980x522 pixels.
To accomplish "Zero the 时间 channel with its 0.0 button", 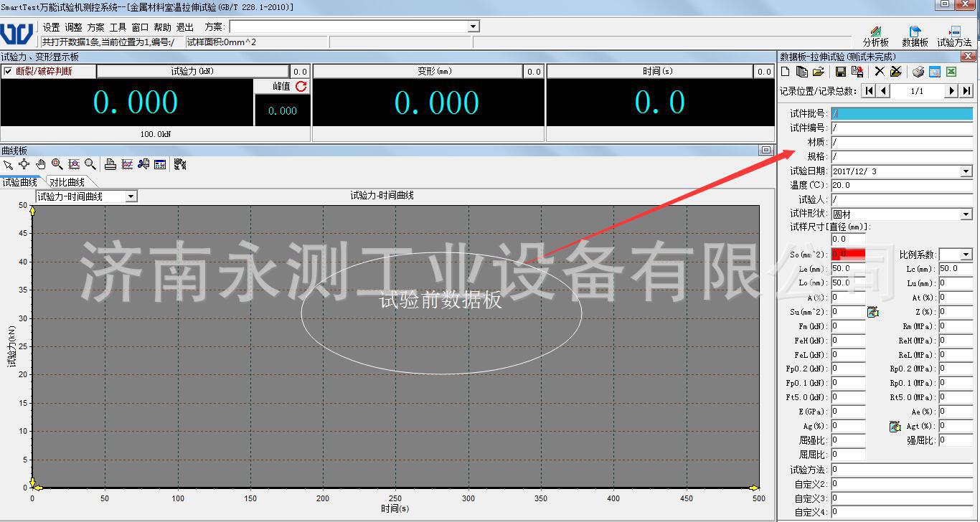I will coord(763,71).
